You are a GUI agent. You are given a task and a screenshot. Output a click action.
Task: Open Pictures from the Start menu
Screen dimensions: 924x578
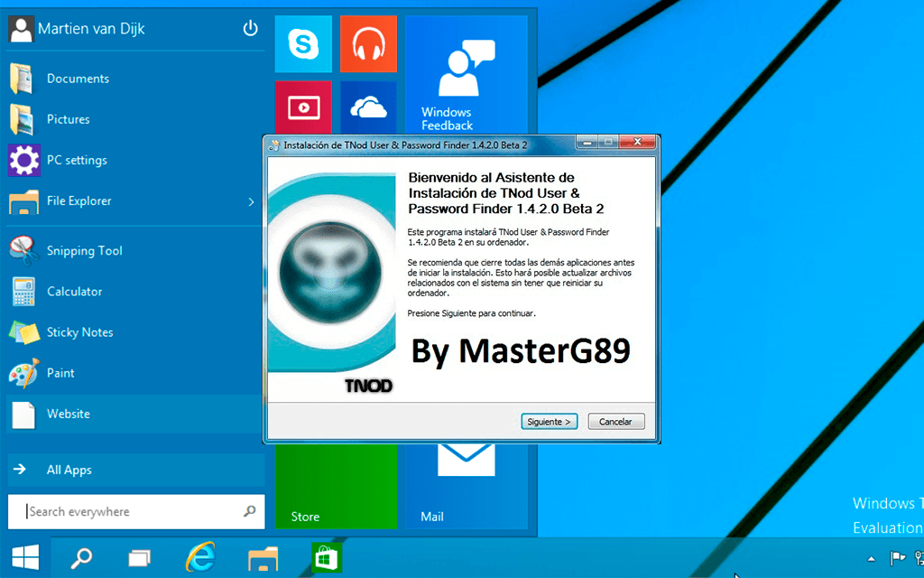pos(134,119)
